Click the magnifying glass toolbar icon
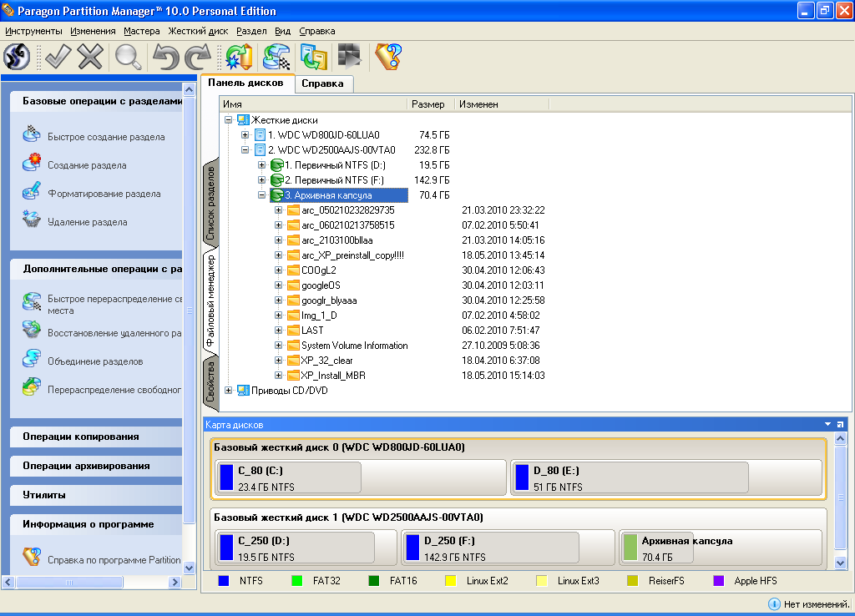855x616 pixels. pyautogui.click(x=128, y=57)
